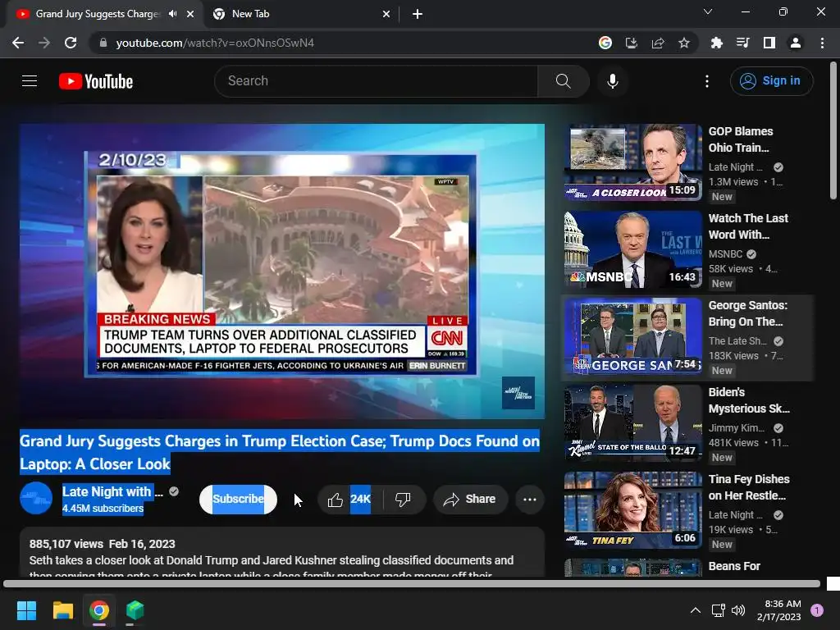840x630 pixels.
Task: Open YouTube settings three-dot menu
Action: [707, 81]
